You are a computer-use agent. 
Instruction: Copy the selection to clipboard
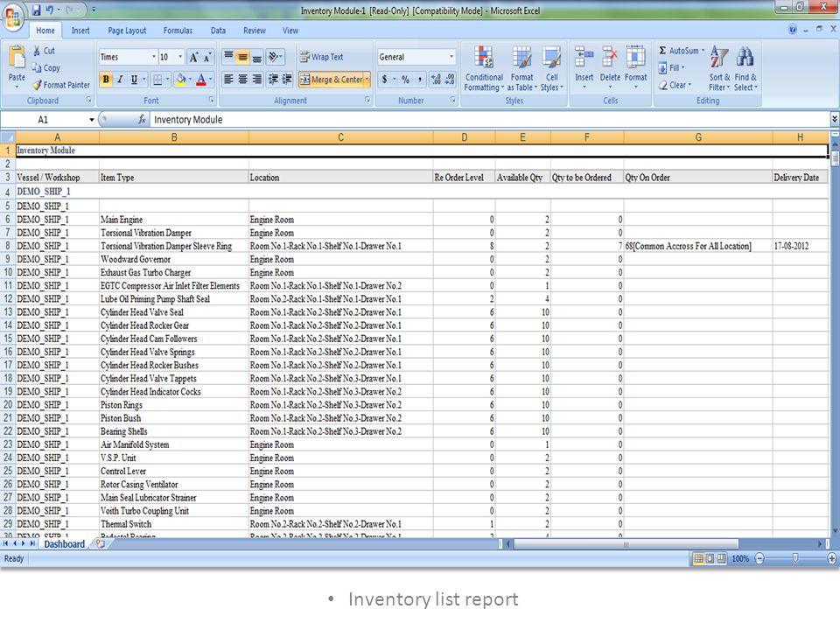[45, 68]
